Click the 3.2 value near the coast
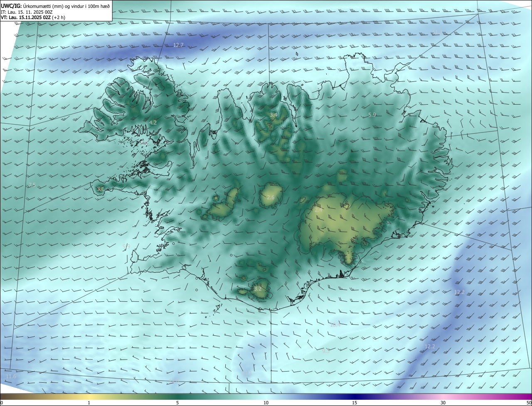Image resolution: width=532 pixels, height=406 pixels. point(258,289)
